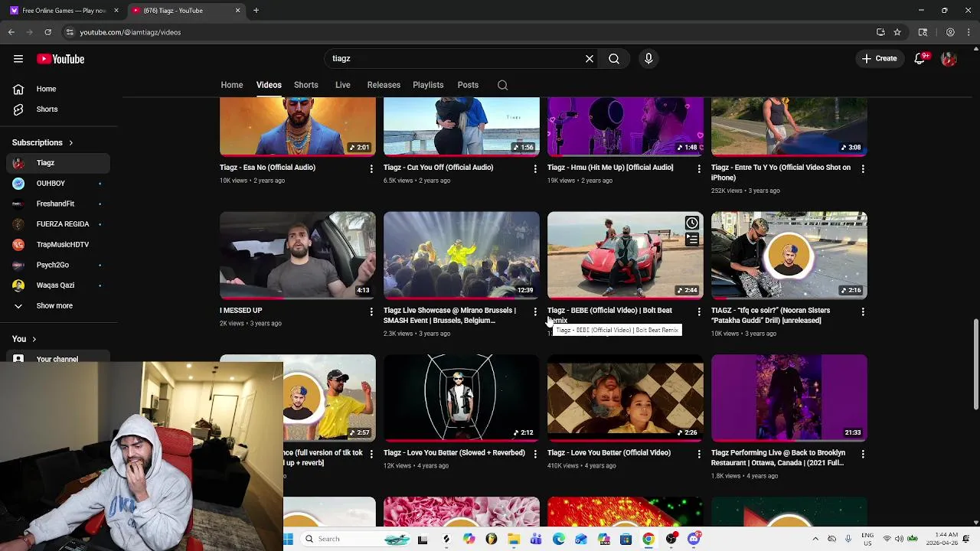
Task: Open Psych2Go subscription channel
Action: 58,265
